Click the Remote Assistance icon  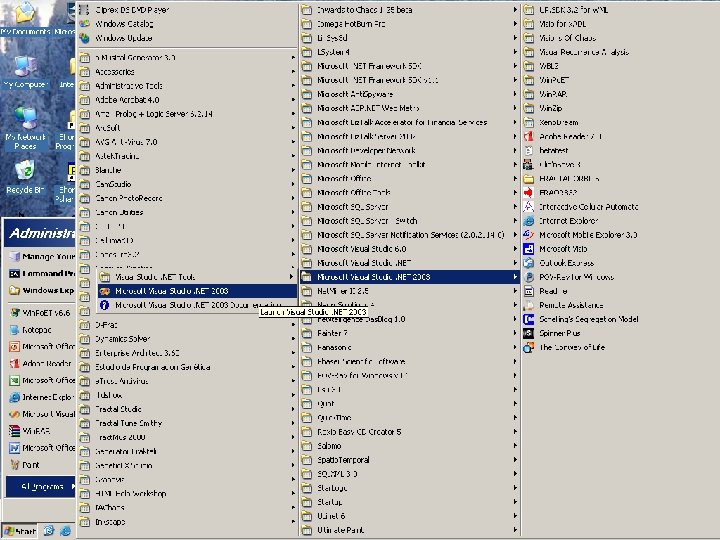click(x=529, y=305)
